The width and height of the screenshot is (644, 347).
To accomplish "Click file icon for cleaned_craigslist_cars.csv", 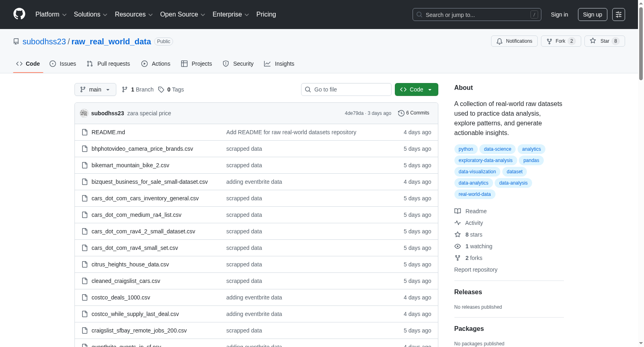I will coord(85,281).
